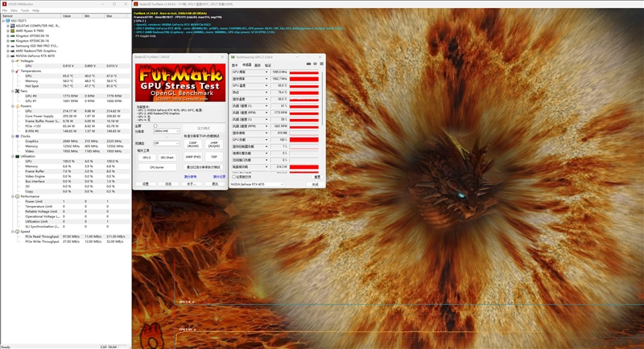Enable GPU-Z log to file checkbox
This screenshot has height=349, width=644.
(233, 177)
